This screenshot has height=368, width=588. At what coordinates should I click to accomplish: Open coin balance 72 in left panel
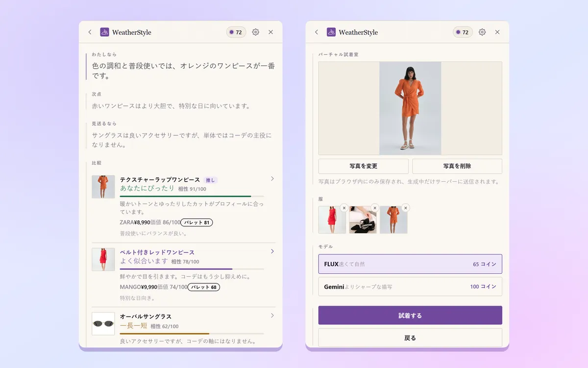(x=236, y=32)
